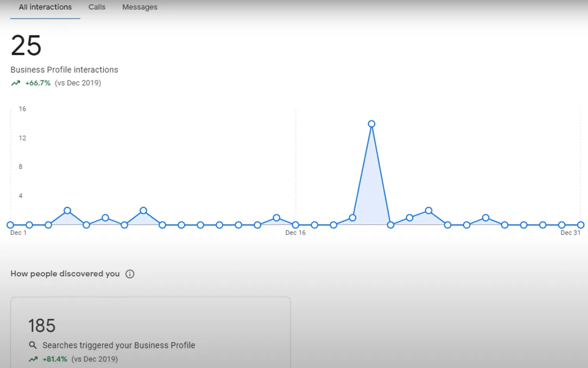This screenshot has width=588, height=368.
Task: Click the trend arrow beside +81.4%
Action: click(33, 359)
